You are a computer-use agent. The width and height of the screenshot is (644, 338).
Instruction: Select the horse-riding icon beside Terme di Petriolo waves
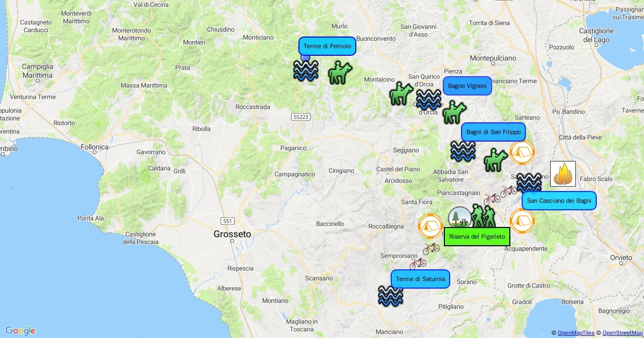(340, 72)
